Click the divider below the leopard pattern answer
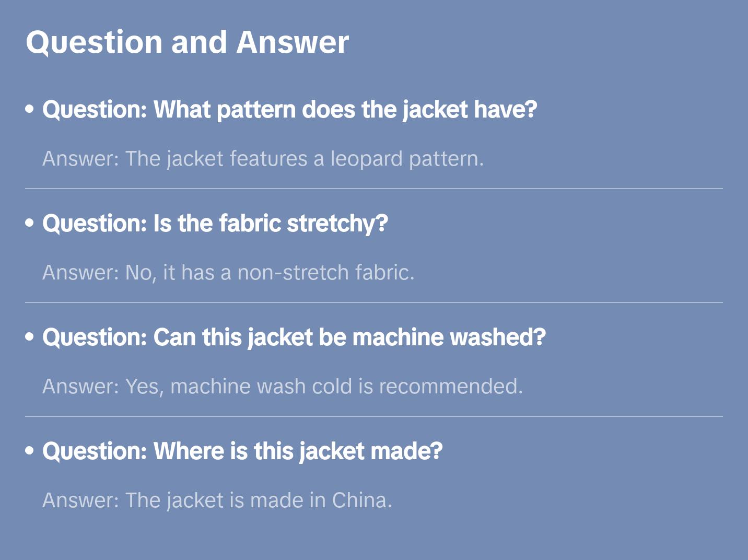Image resolution: width=748 pixels, height=560 pixels. tap(374, 189)
